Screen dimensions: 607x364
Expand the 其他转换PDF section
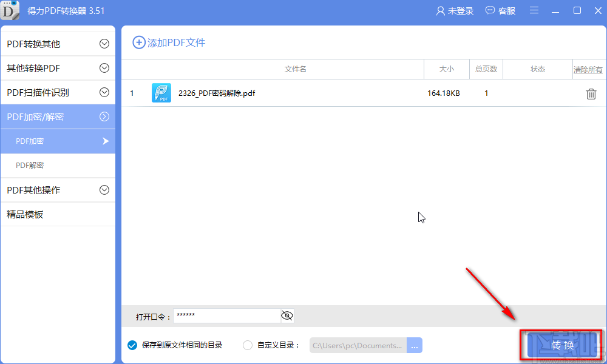pos(104,68)
